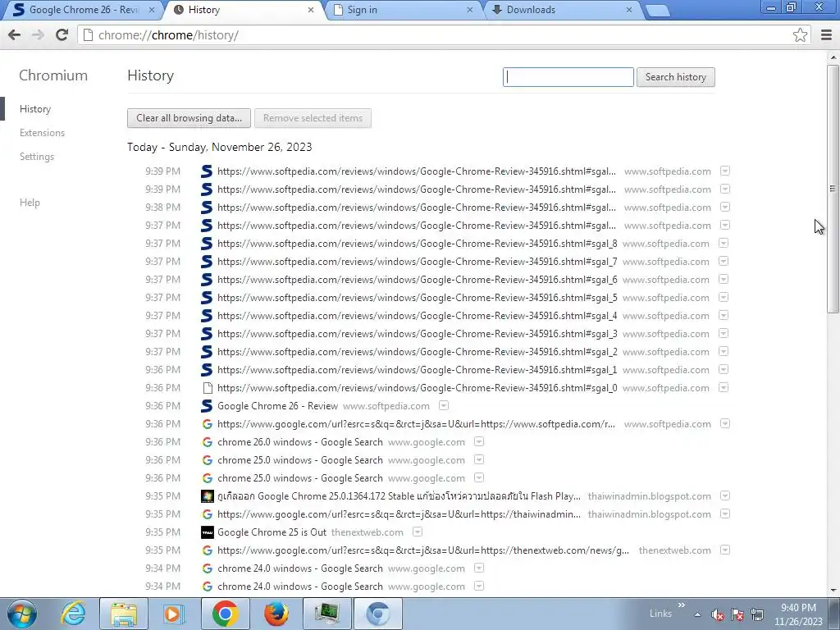Open dropdown for first 9:39 PM softpedia entry

pyautogui.click(x=725, y=171)
